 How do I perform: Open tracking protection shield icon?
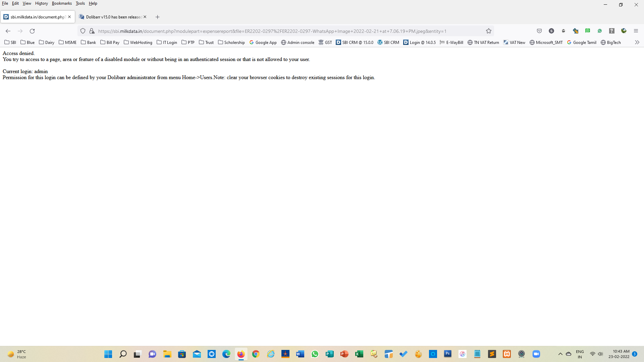pos(83,31)
